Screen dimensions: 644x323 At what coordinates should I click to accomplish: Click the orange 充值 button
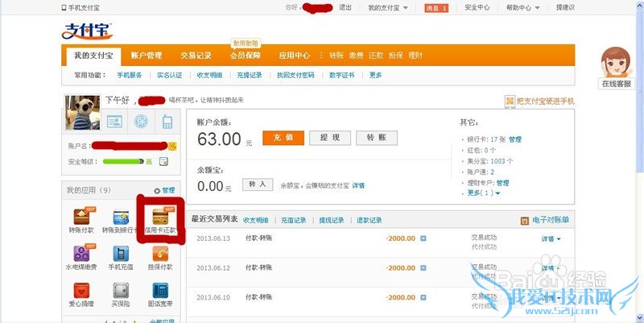tap(283, 138)
